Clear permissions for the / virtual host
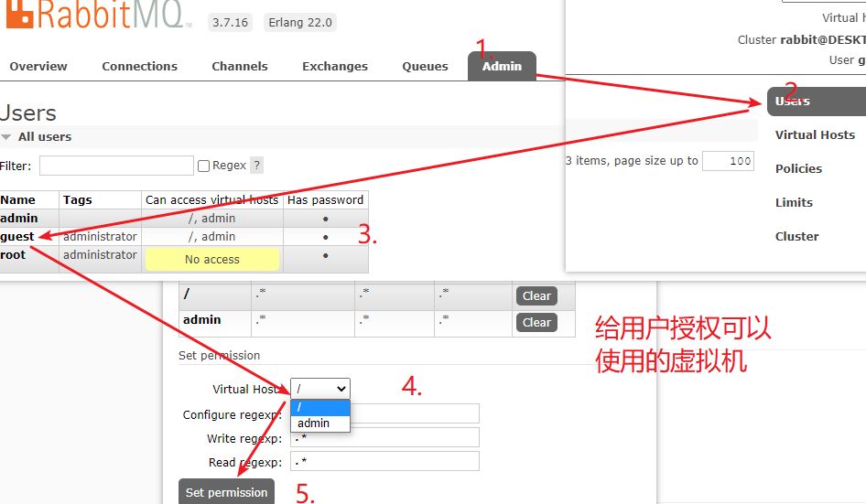 pyautogui.click(x=536, y=295)
